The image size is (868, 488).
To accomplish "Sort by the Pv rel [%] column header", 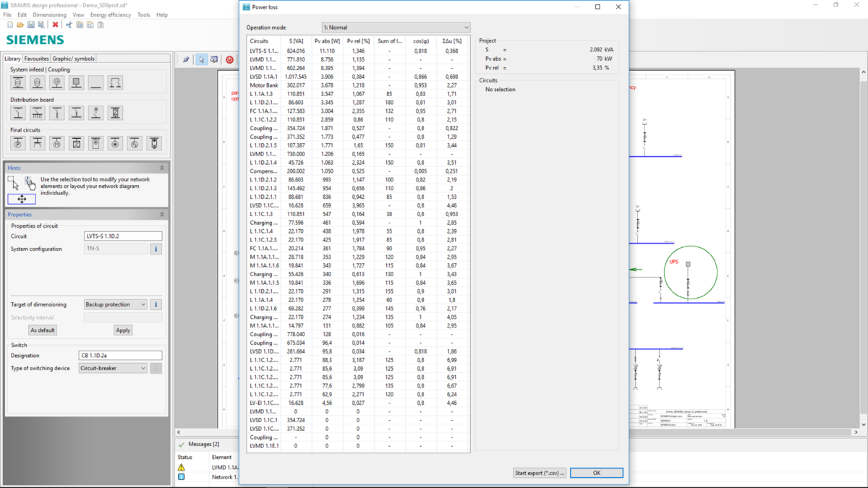I will point(358,41).
